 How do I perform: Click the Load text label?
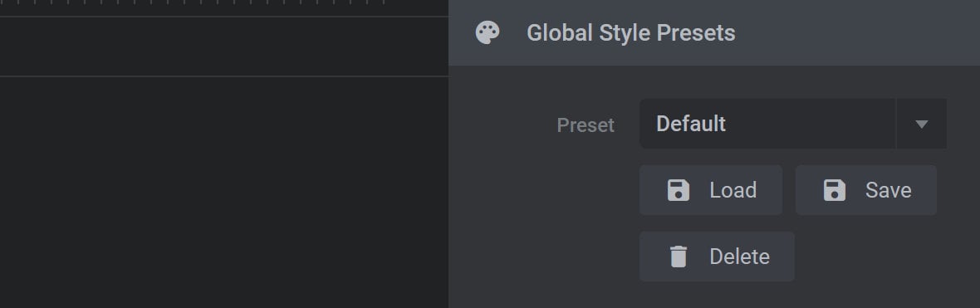(733, 190)
